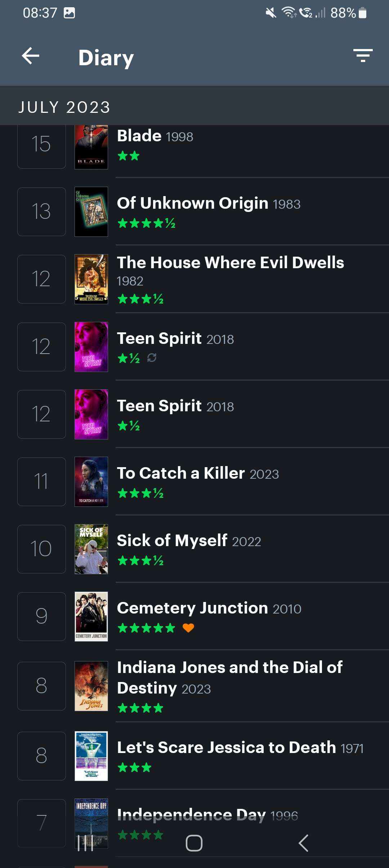Tap the day 9 date box

click(41, 616)
